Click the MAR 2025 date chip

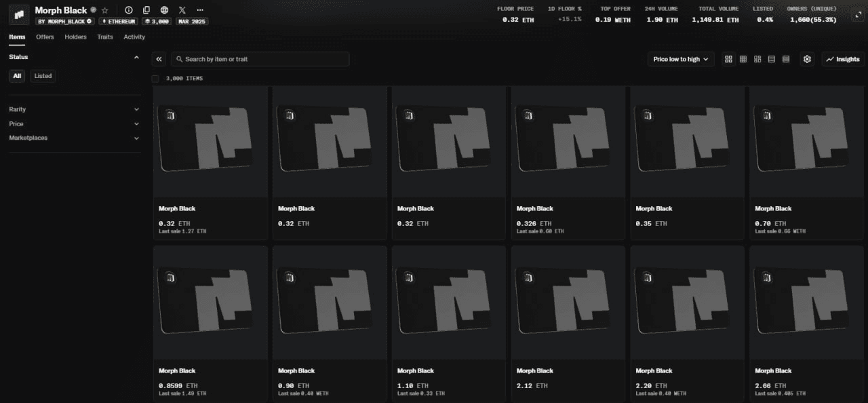(191, 22)
